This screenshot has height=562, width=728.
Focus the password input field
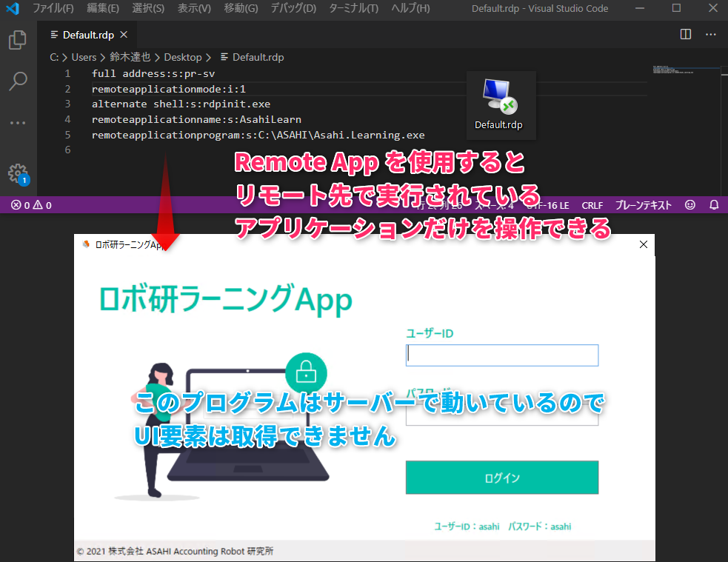click(502, 415)
